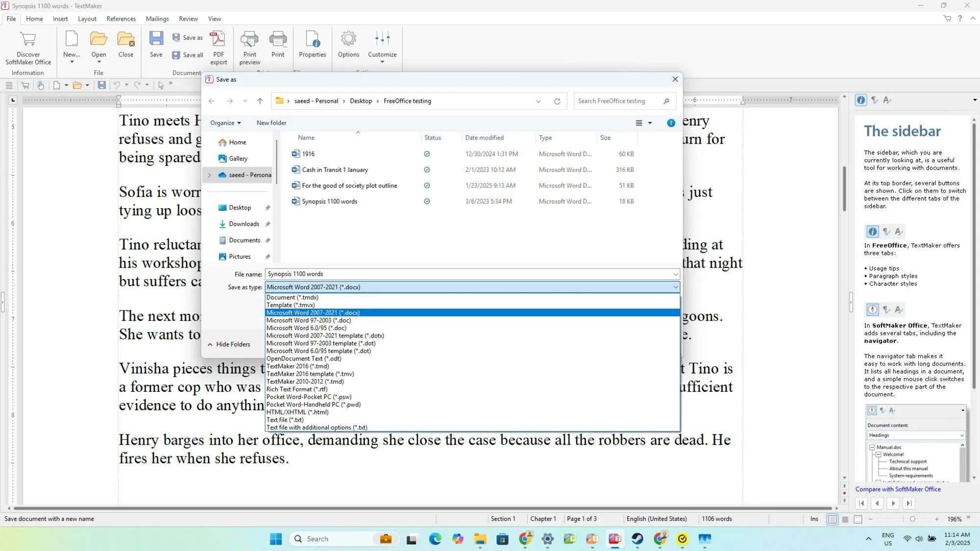This screenshot has height=551, width=980.
Task: Click the zoom slider on the status bar
Action: click(912, 519)
